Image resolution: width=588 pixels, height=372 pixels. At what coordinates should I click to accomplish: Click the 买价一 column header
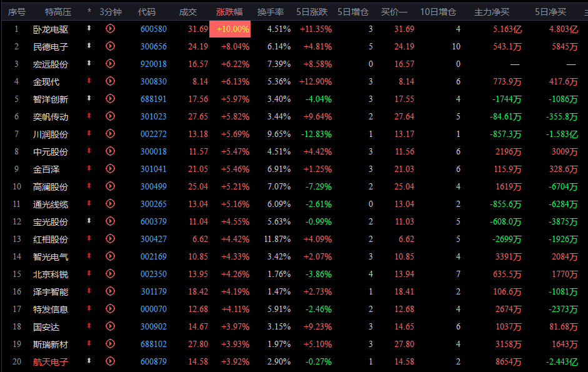coord(394,12)
